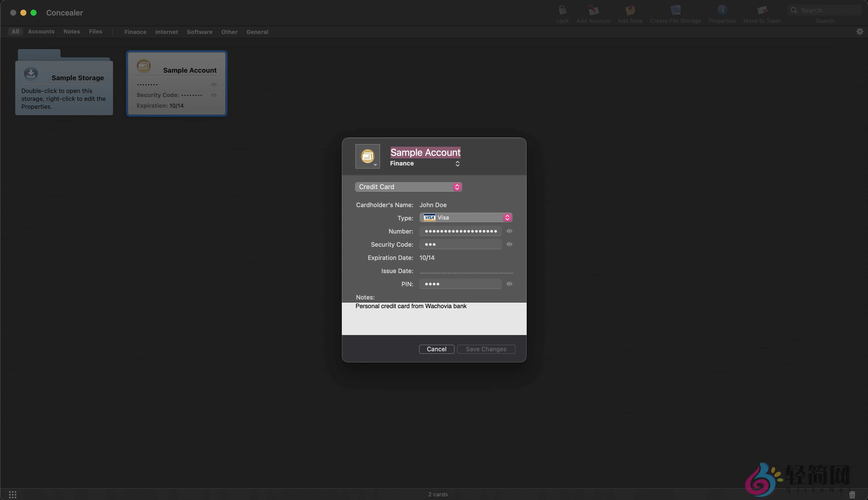This screenshot has height=500, width=868.
Task: Show the Security Code value
Action: (509, 244)
